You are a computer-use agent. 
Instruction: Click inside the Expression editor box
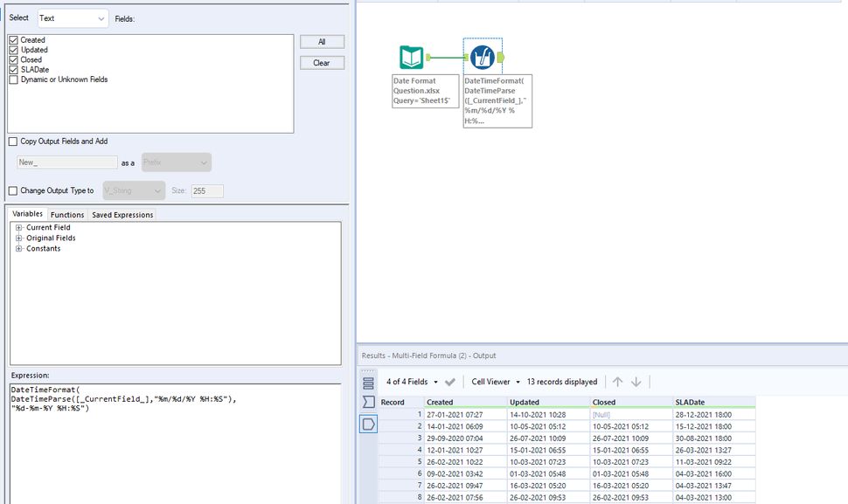(175, 443)
